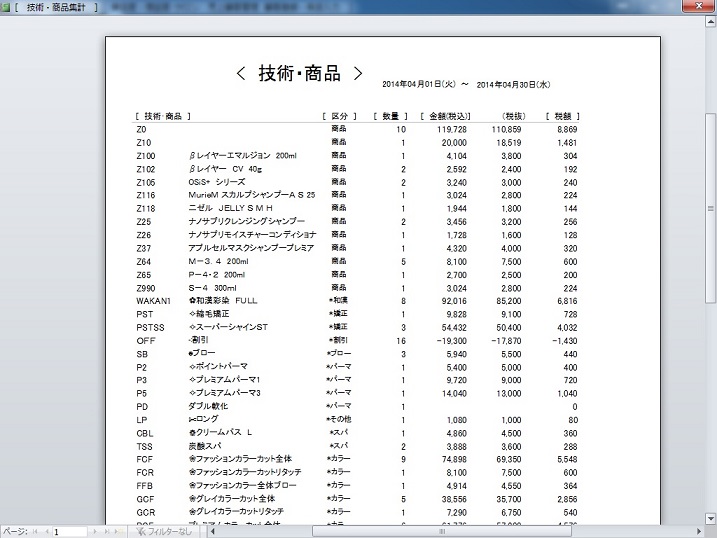Click アプルセルマスクシャンプープレミア product name
The width and height of the screenshot is (717, 538).
[251, 248]
